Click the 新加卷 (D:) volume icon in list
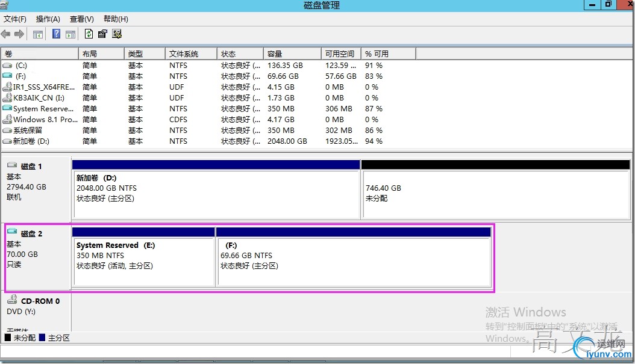Image resolution: width=635 pixels, height=364 pixels. (7, 141)
